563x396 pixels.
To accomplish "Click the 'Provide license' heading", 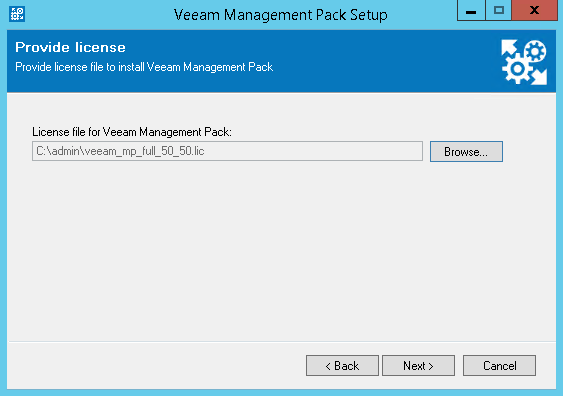I will pos(70,47).
